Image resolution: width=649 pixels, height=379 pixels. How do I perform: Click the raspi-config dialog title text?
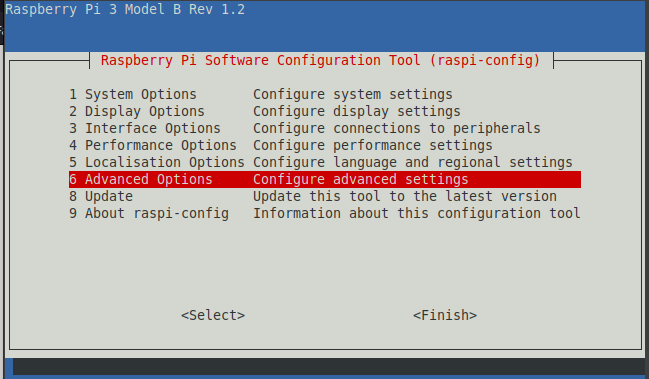(x=321, y=60)
